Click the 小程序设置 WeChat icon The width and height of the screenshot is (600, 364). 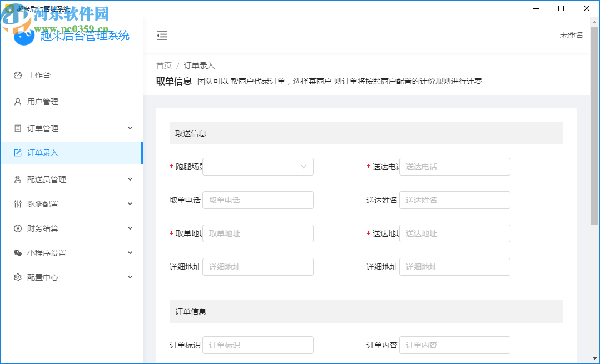pyautogui.click(x=17, y=252)
